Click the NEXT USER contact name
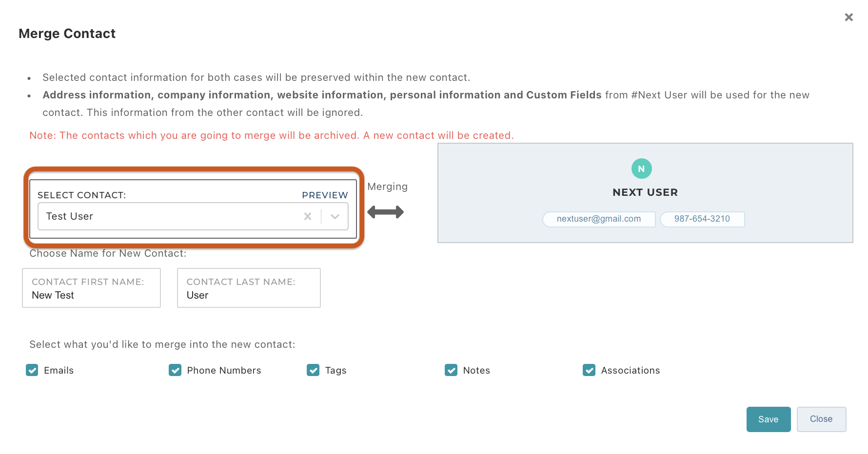 (645, 192)
